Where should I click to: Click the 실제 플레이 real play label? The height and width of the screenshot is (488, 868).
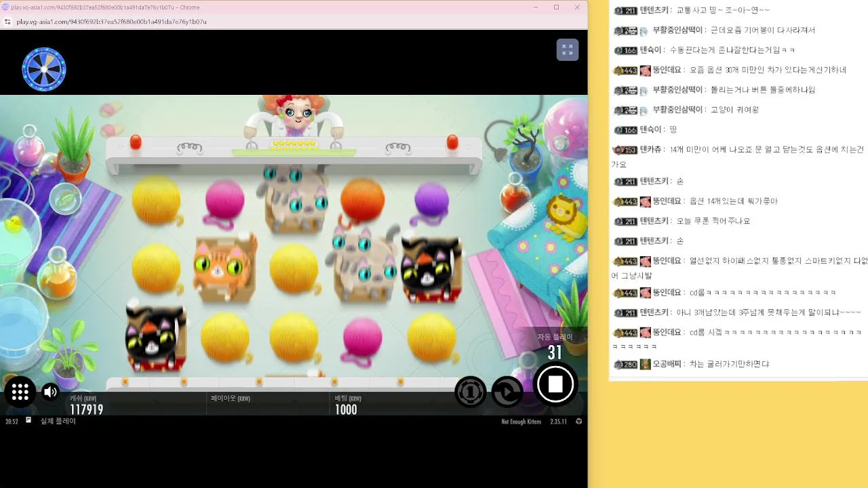[58, 421]
